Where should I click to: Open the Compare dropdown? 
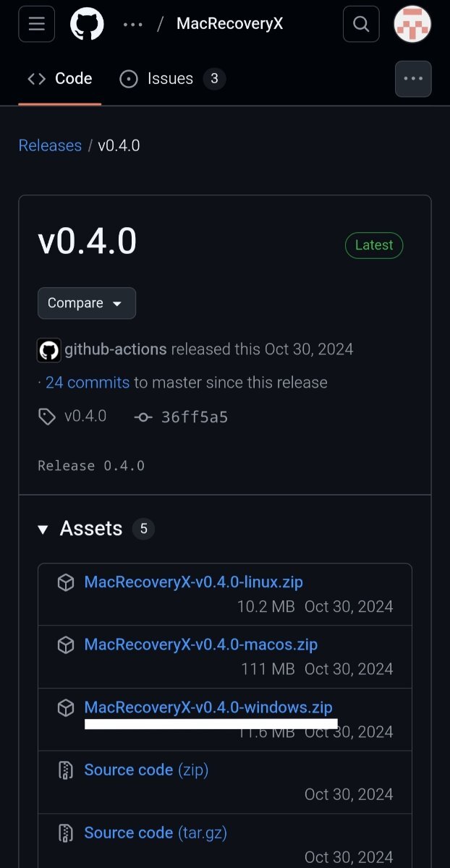(x=86, y=303)
